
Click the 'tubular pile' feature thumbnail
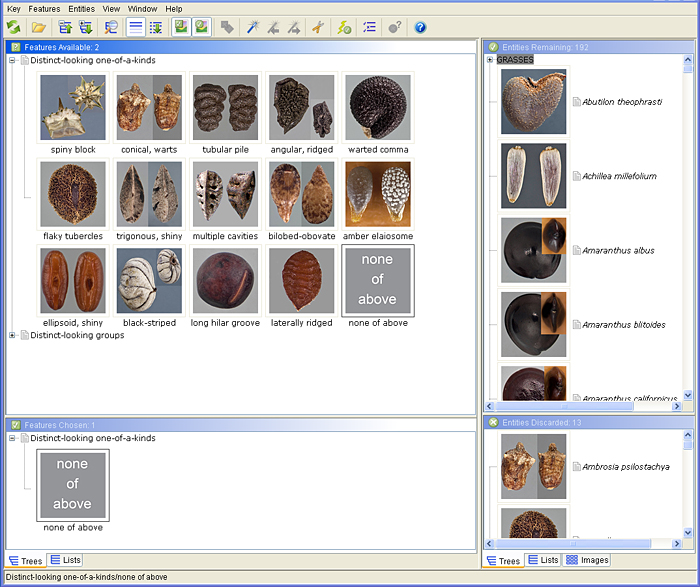(225, 108)
